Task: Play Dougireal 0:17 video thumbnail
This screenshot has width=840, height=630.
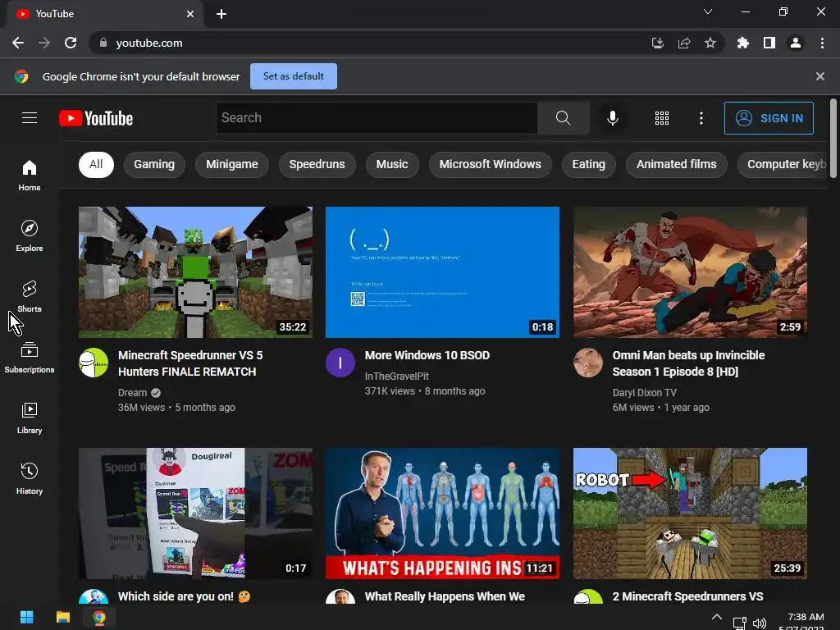Action: pos(195,514)
